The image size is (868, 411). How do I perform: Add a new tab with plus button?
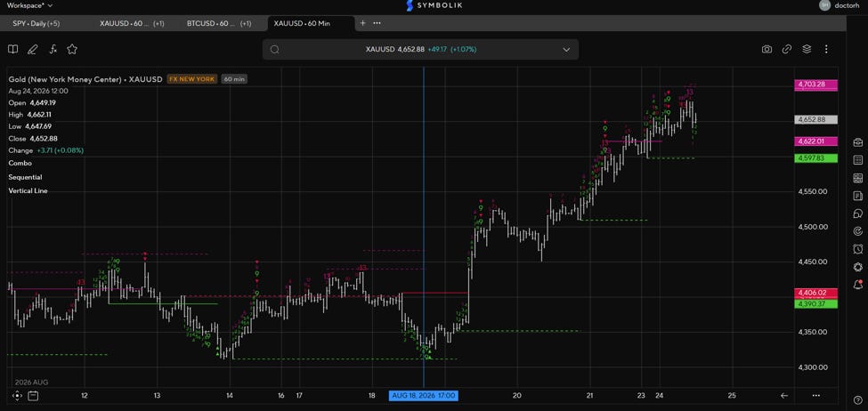tap(362, 23)
